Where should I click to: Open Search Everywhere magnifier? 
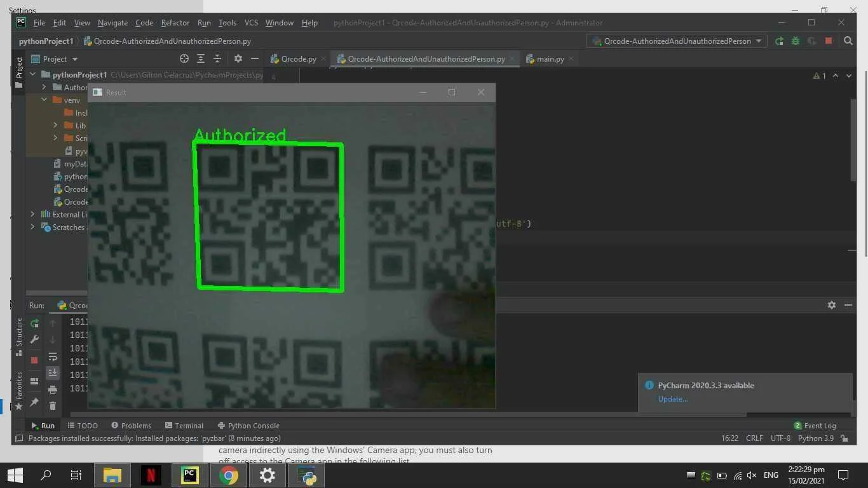pos(848,41)
